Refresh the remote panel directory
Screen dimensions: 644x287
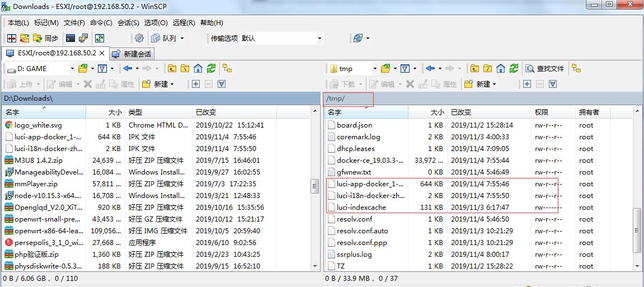coord(514,69)
